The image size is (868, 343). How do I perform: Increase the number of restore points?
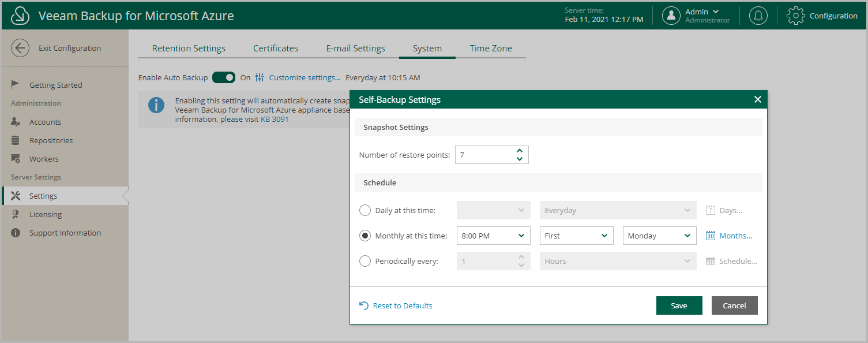pos(520,151)
